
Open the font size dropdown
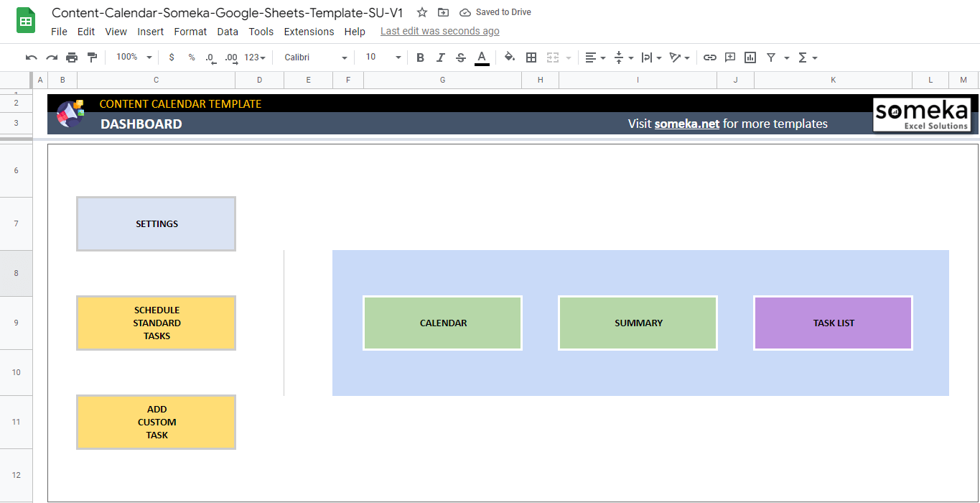pyautogui.click(x=383, y=57)
